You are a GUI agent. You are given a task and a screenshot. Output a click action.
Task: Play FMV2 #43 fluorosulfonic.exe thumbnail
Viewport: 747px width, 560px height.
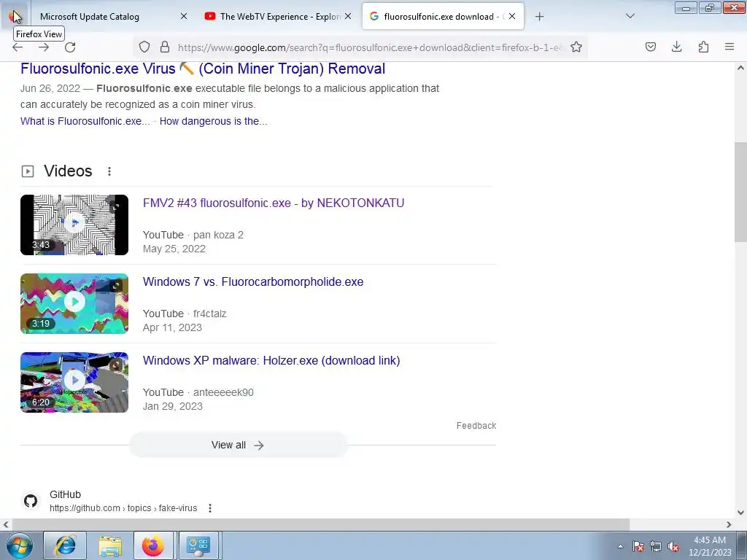point(74,225)
